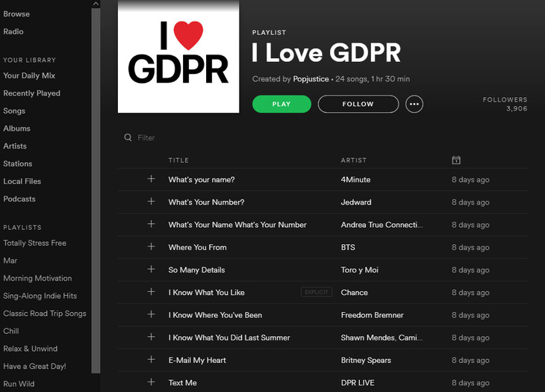Select the track "Where You From"
The width and height of the screenshot is (545, 392).
coord(197,247)
